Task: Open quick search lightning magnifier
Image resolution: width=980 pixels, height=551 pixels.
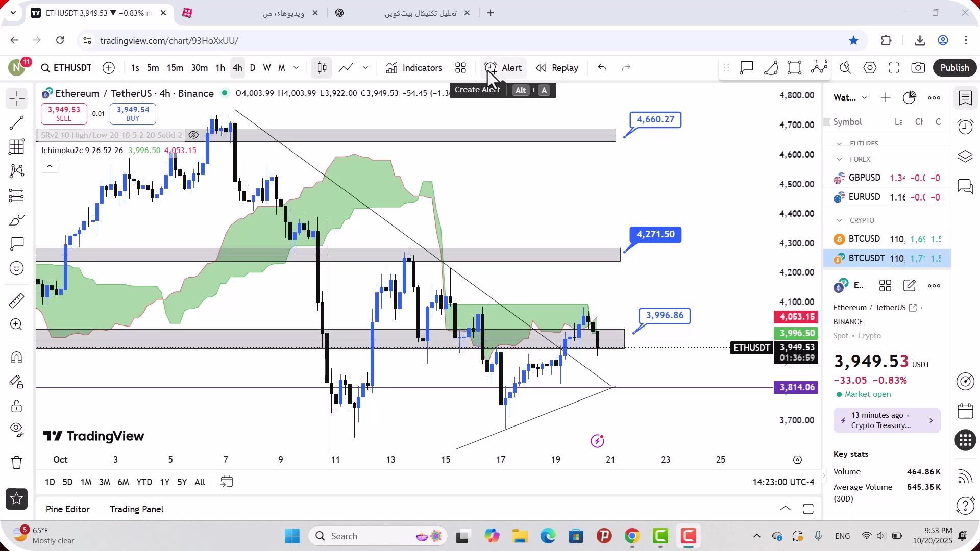Action: point(845,68)
